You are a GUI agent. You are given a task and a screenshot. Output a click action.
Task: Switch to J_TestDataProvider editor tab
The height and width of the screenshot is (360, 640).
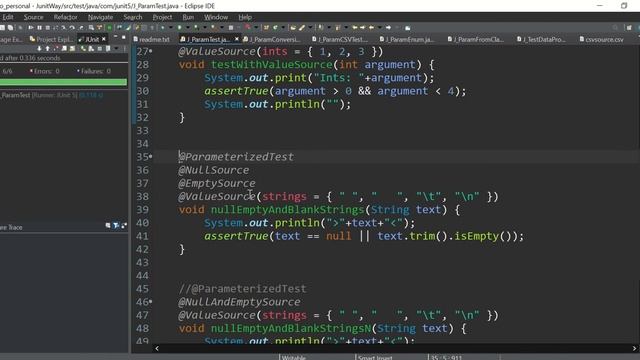(541, 39)
